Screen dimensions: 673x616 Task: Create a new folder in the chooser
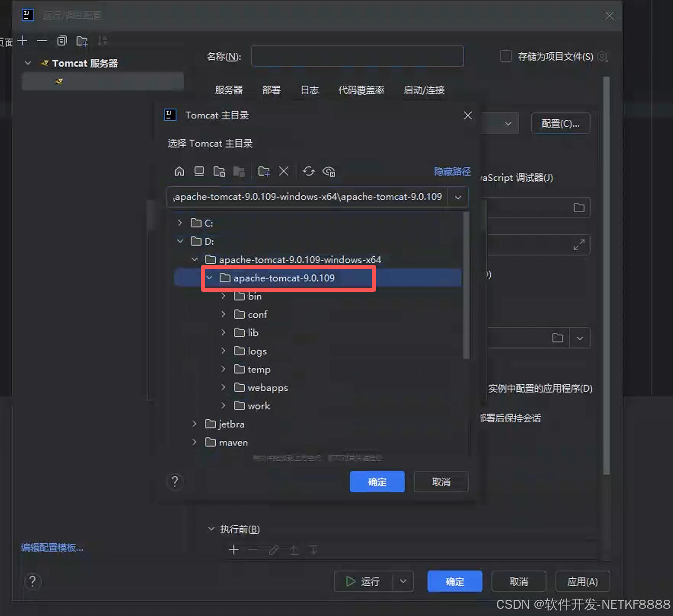pos(264,171)
